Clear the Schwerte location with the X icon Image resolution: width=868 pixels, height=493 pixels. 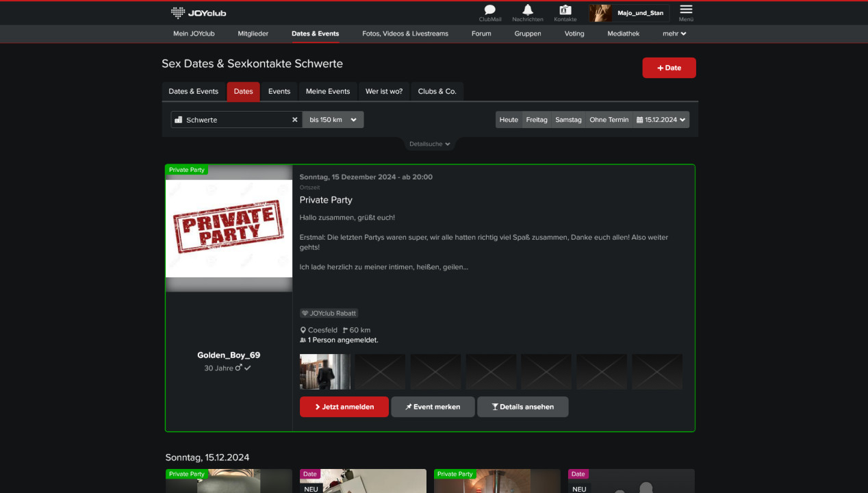294,119
